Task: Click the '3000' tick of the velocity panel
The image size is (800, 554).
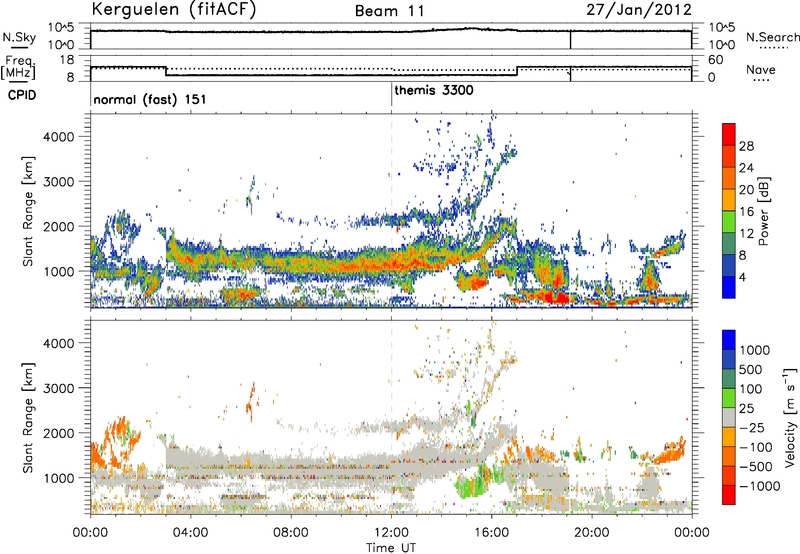Action: [x=59, y=388]
